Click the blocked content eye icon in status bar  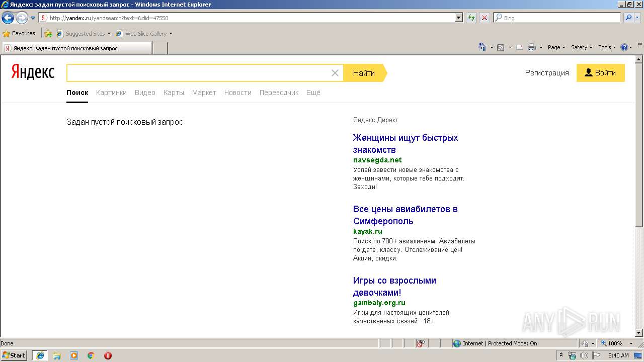click(421, 343)
